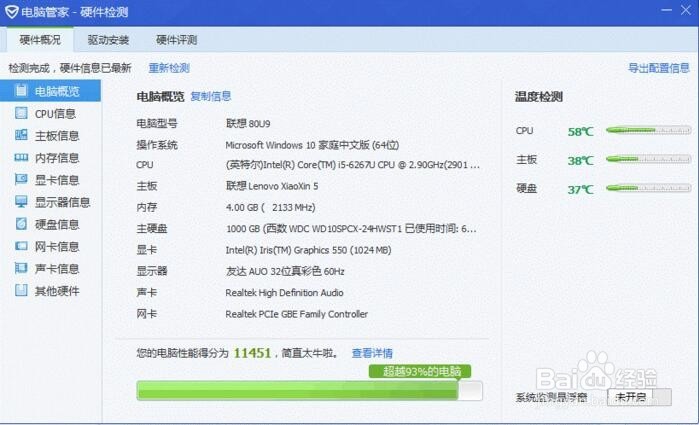The width and height of the screenshot is (699, 425).
Task: Click 导出配置信息 export link
Action: click(x=658, y=68)
